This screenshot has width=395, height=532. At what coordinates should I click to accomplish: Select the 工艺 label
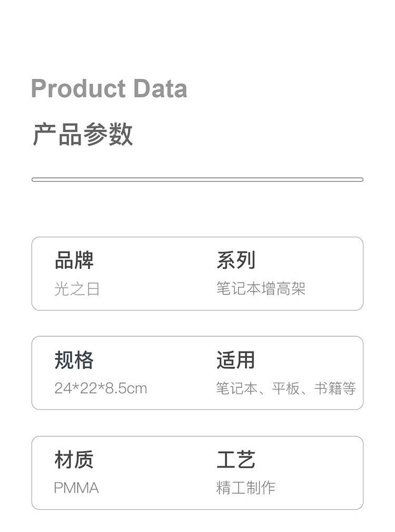[x=236, y=459]
